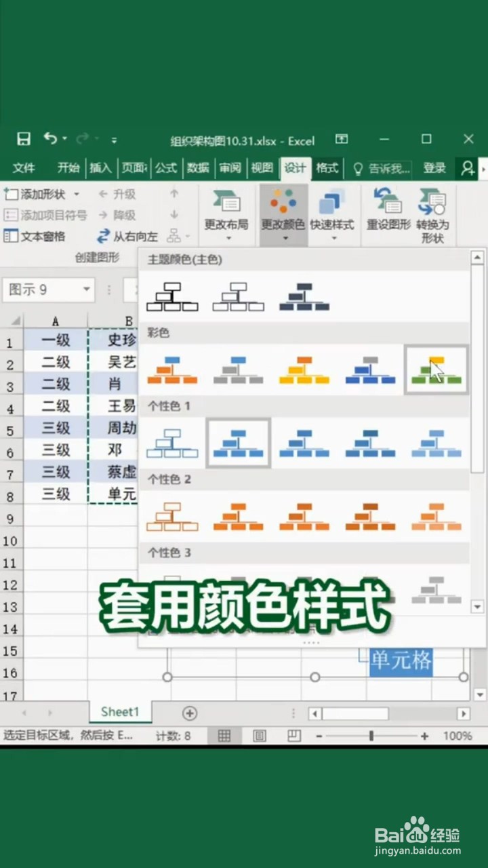Open the Quick Access Toolbar customize arrow
This screenshot has width=488, height=868.
(x=114, y=140)
